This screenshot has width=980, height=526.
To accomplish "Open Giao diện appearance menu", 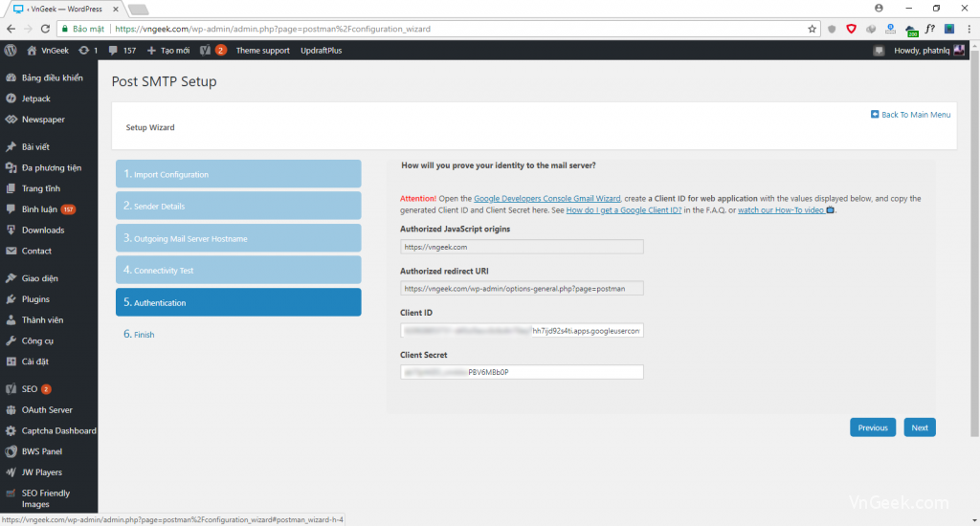I will 49,278.
